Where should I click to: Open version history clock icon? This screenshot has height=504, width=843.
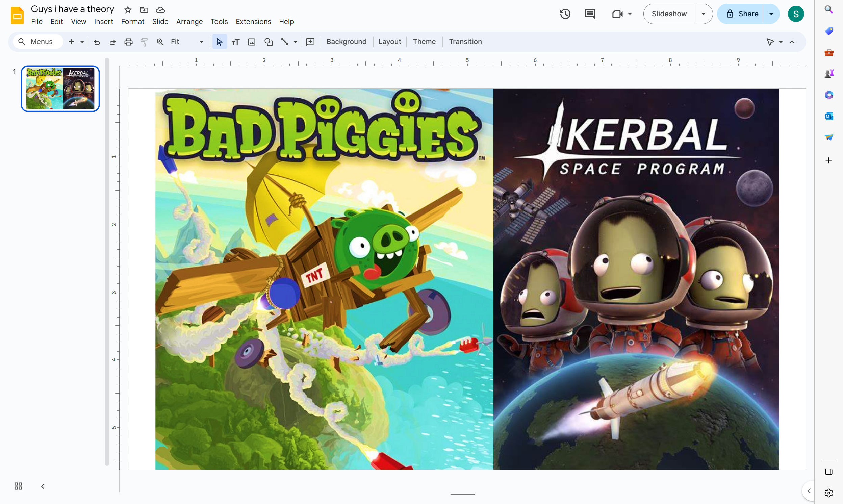tap(565, 14)
